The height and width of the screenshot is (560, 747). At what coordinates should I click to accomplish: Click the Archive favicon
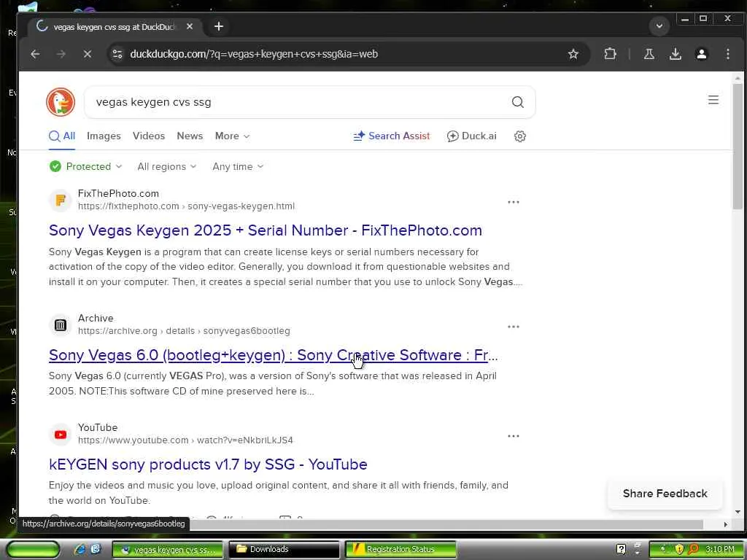click(x=61, y=324)
